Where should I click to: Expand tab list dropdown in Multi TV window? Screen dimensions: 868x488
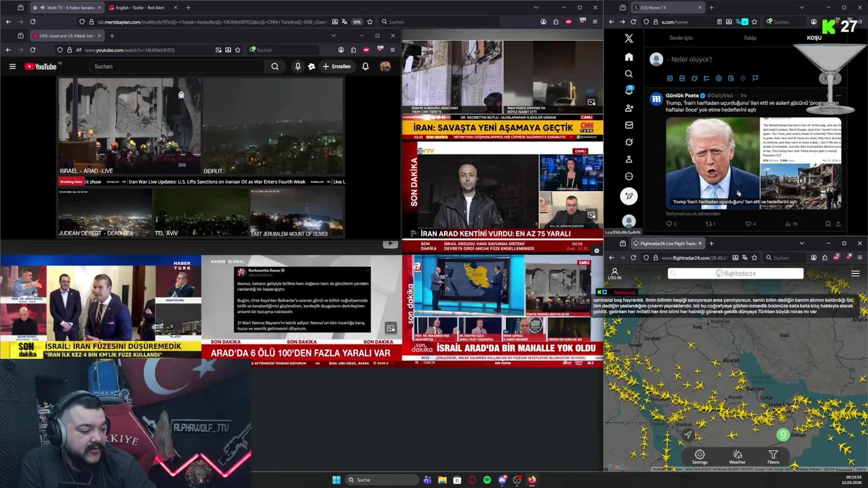coord(536,7)
